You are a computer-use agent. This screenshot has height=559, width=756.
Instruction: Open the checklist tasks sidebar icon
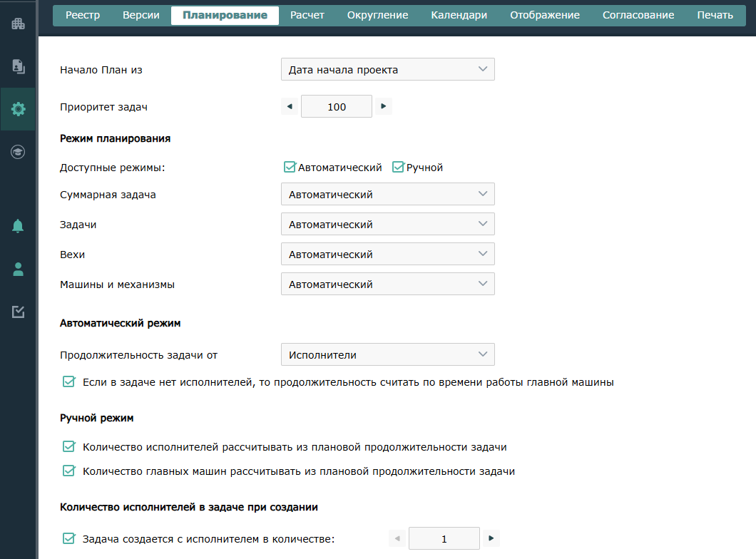click(18, 312)
